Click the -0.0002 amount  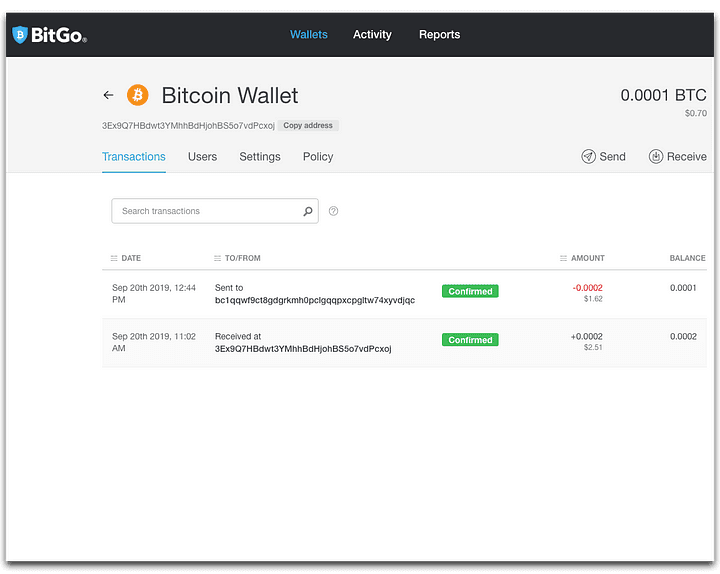587,288
